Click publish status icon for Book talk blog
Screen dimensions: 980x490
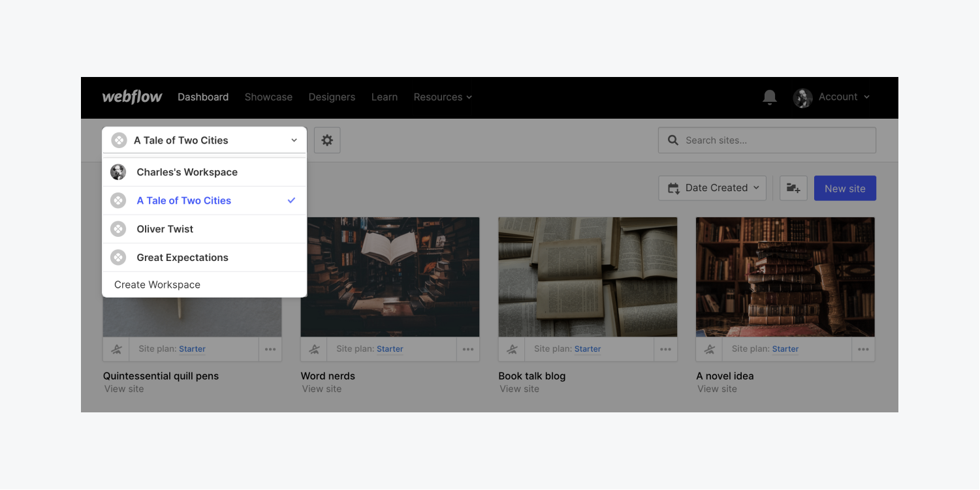click(512, 349)
